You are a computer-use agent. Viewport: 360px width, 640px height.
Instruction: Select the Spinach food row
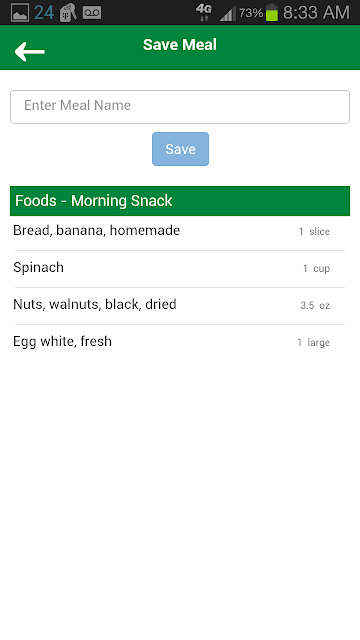click(x=180, y=269)
